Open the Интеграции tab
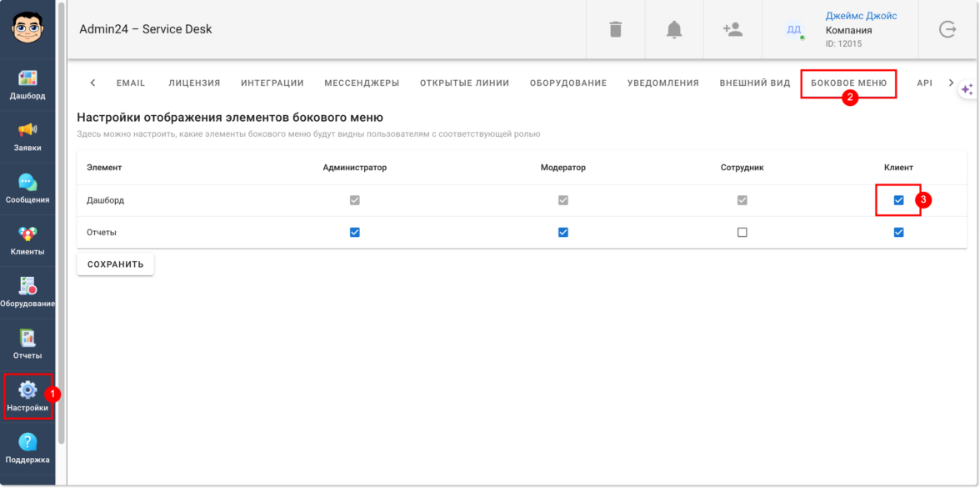Screen dimensions: 980x488 (x=272, y=83)
